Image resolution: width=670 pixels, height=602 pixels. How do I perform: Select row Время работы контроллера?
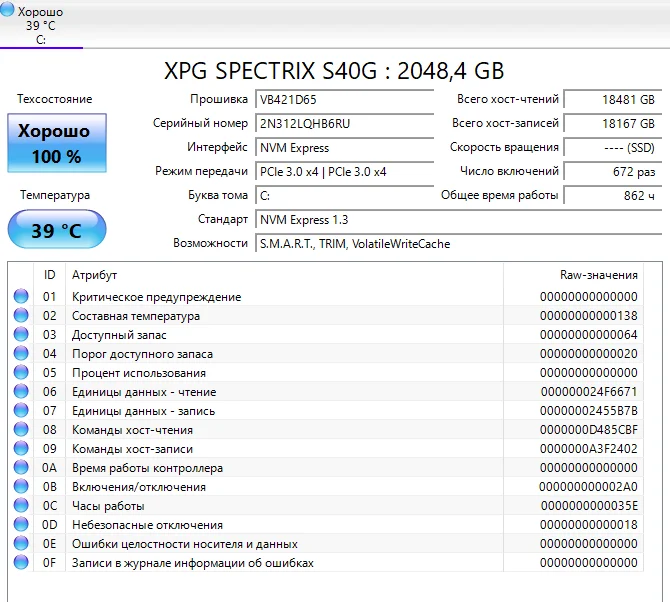326,468
